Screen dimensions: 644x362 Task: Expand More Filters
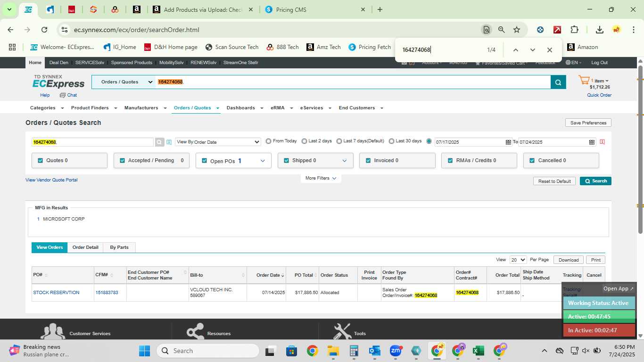tap(321, 178)
